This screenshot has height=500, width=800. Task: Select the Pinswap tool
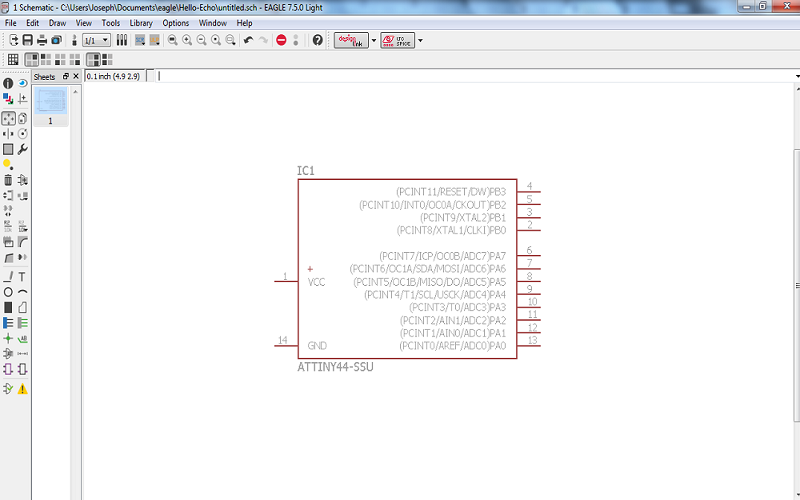[8, 195]
